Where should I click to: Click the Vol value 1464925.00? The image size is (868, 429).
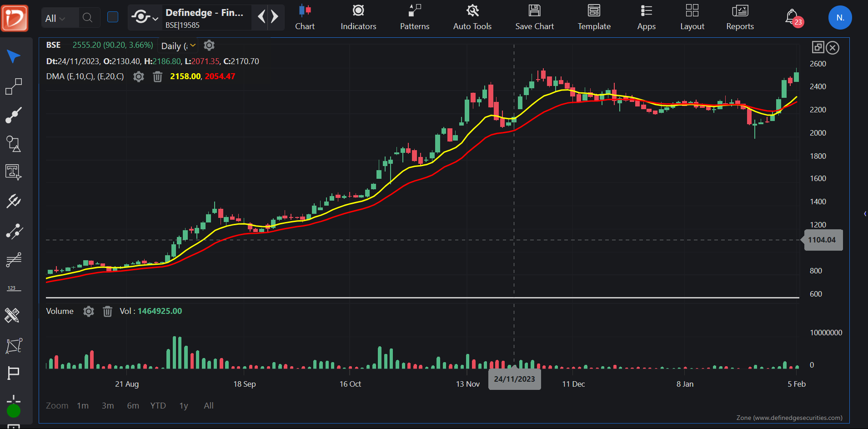click(160, 311)
